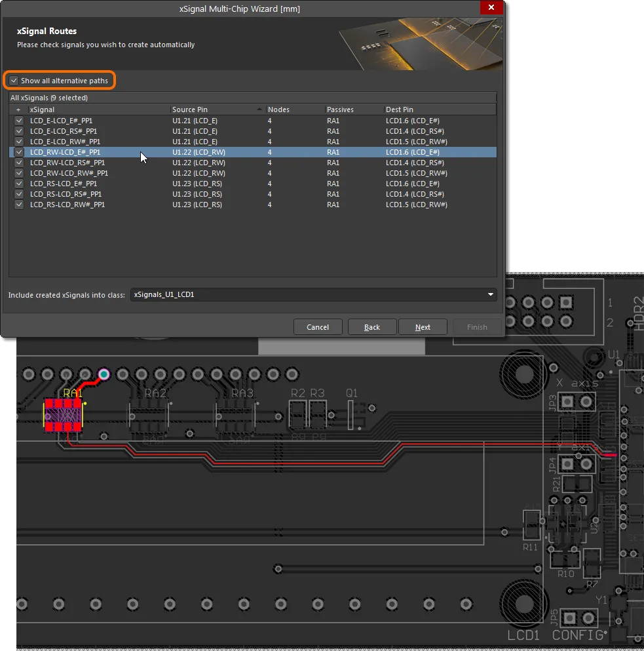Select the LCD_RS-LCD_RS#_PP1 xSignal name
The height and width of the screenshot is (651, 644).
coord(66,194)
